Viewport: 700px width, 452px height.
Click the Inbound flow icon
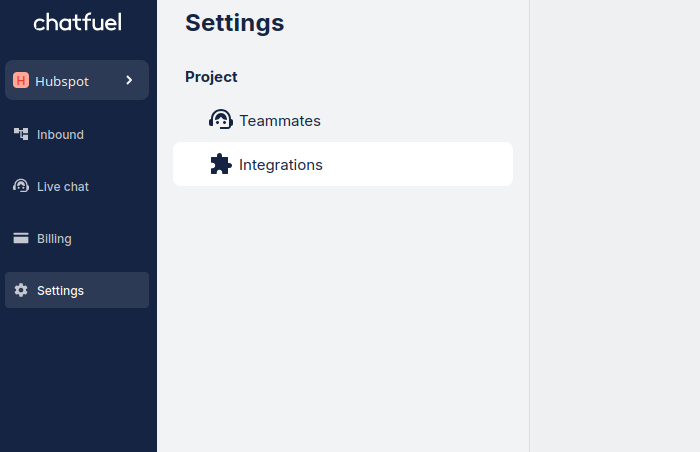(x=21, y=134)
